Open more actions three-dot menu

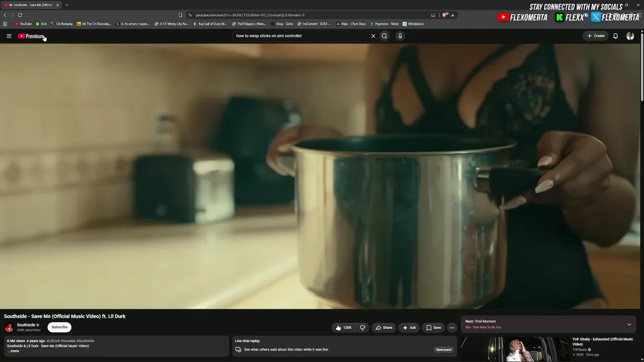point(452,328)
